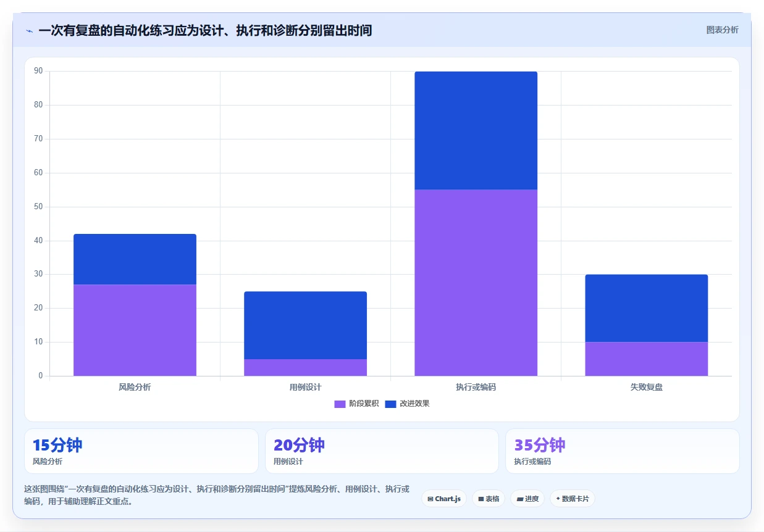Click the 50 y-axis tick label
Screen dimensions: 764x532
[x=38, y=207]
